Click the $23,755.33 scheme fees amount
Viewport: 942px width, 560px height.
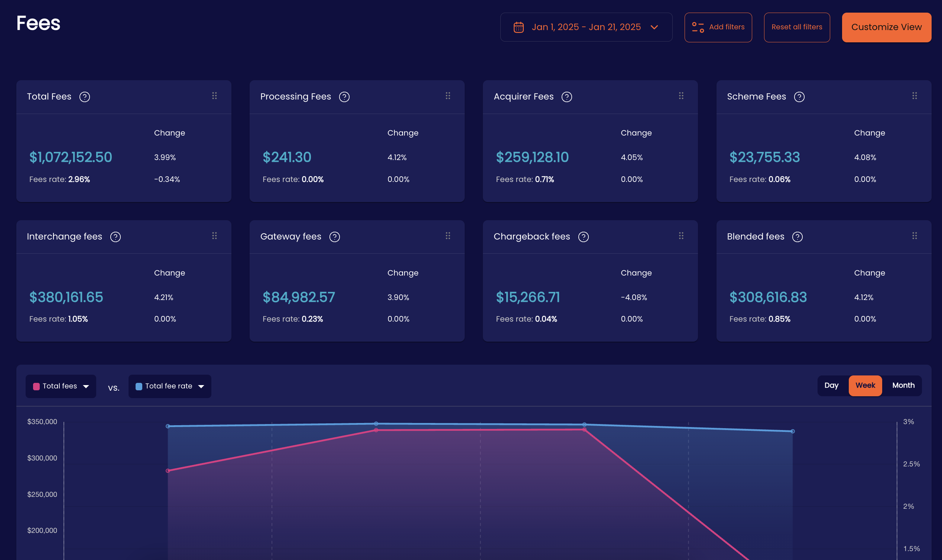coord(764,157)
